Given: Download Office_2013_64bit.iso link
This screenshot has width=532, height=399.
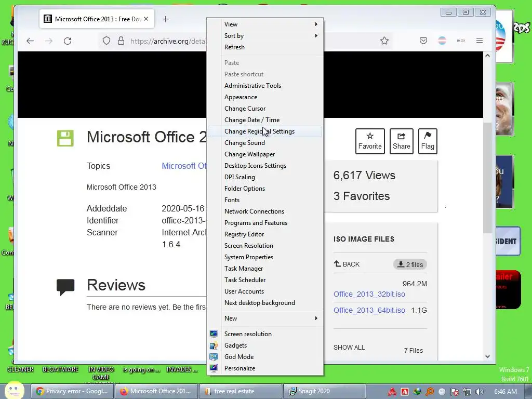Looking at the screenshot, I should [369, 311].
